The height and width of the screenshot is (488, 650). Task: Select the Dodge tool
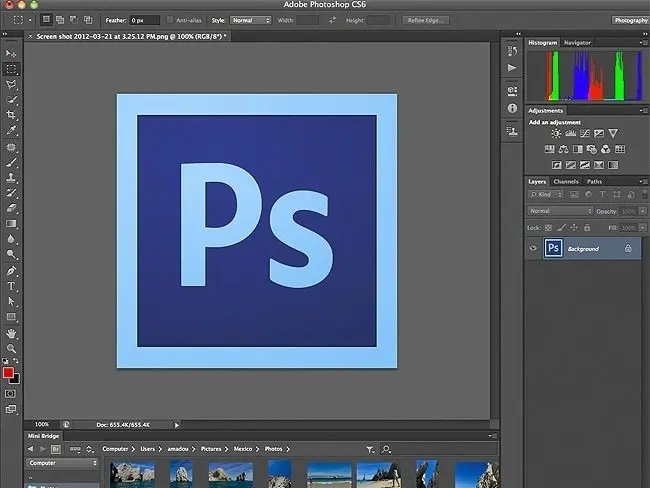tap(11, 254)
